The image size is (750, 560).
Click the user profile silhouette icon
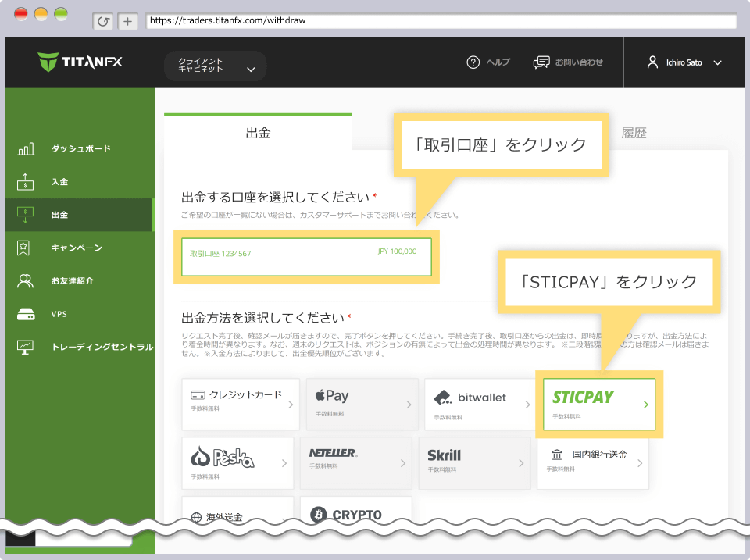[652, 62]
